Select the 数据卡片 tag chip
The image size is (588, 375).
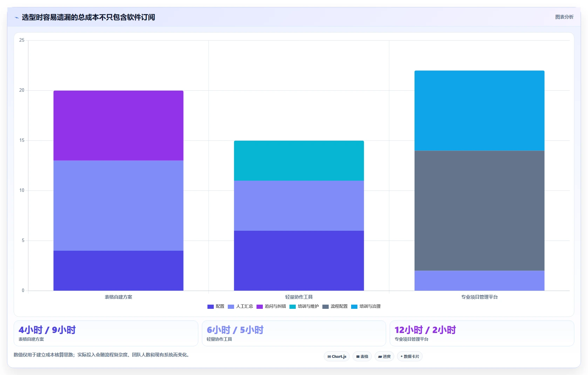[410, 356]
